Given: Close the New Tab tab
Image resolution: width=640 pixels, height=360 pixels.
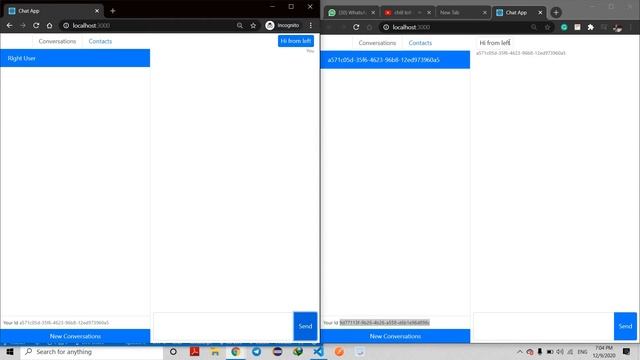Looking at the screenshot, I should tap(485, 13).
